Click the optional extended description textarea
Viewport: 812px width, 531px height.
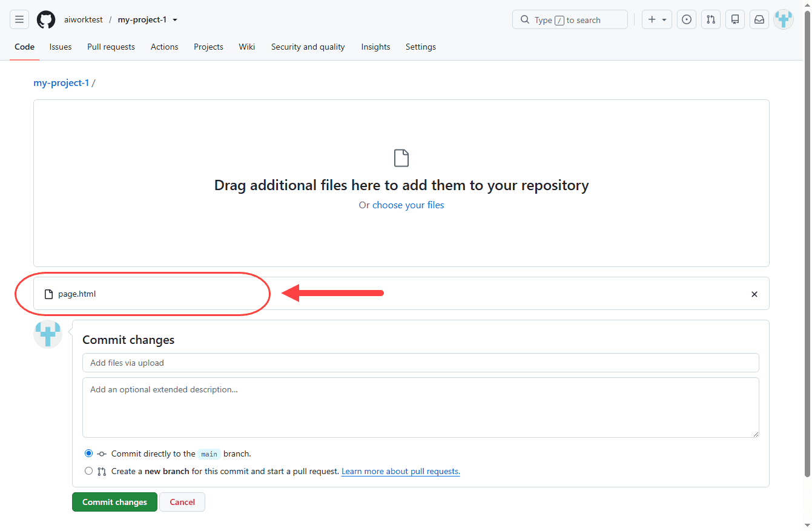(421, 407)
